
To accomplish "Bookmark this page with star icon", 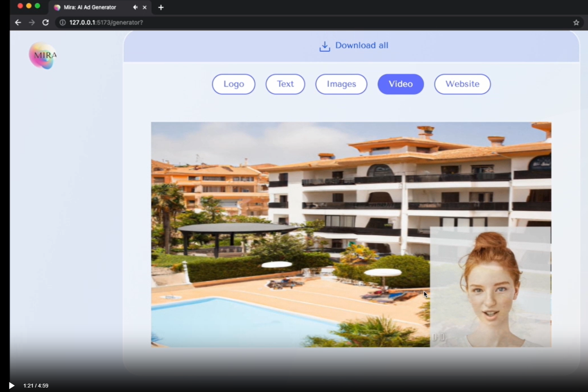I will (576, 23).
